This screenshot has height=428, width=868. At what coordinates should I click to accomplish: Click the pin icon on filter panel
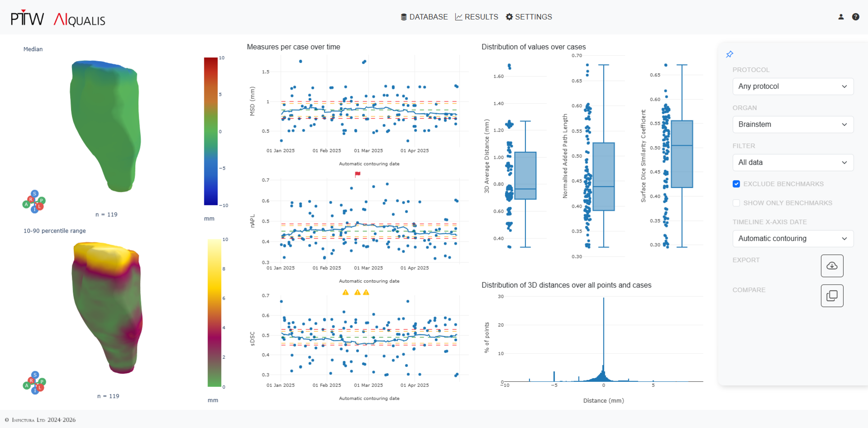(729, 54)
